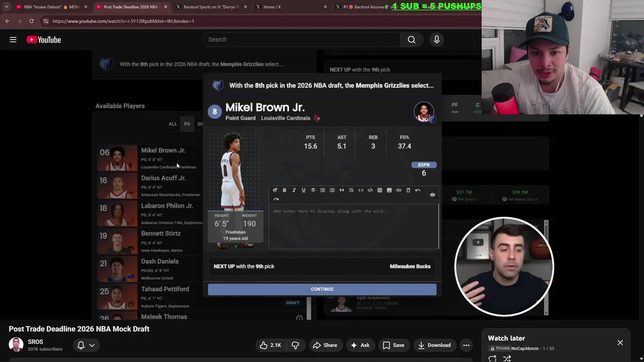Focus the pick notes text area

(x=354, y=227)
